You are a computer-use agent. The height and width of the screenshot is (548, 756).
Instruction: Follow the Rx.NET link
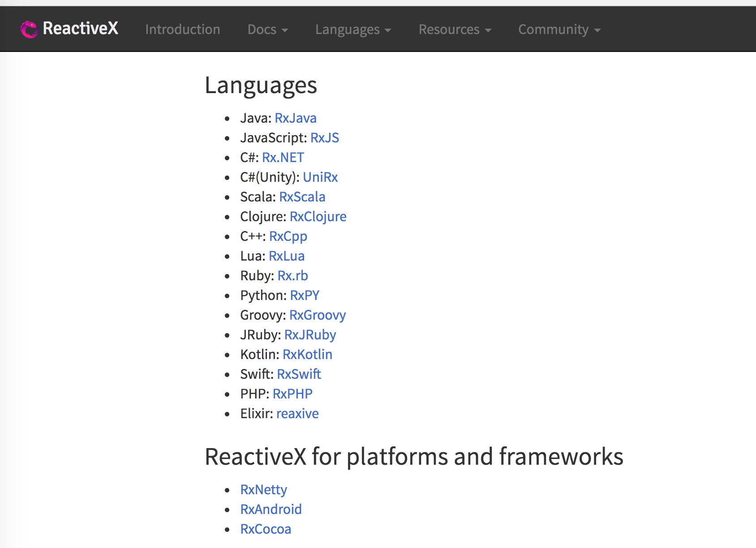[283, 158]
